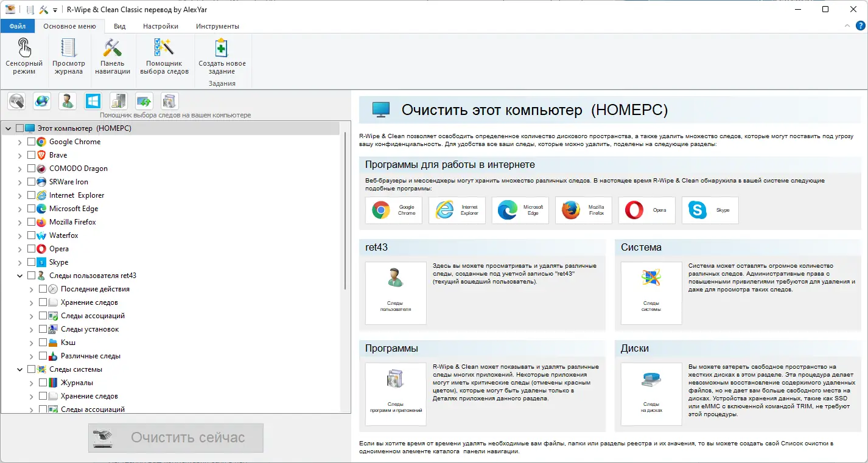Launch Помощник выбора следов wizard in ribbon
This screenshot has height=463, width=868.
[164, 57]
